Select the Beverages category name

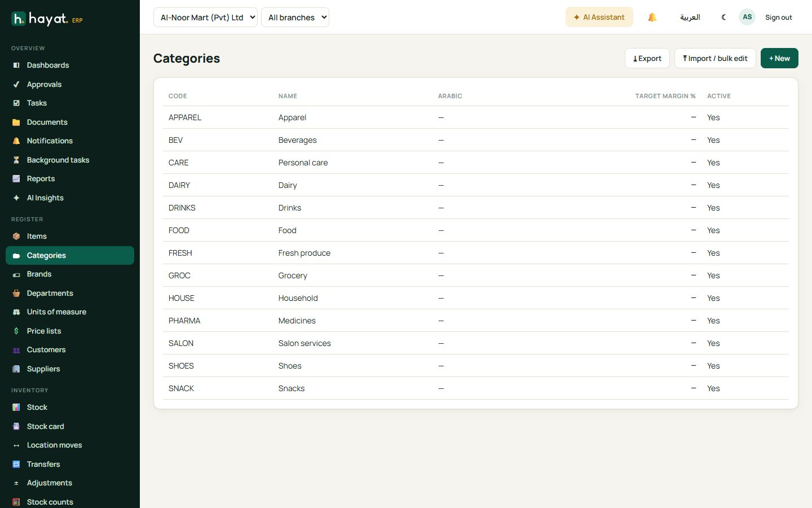tap(297, 140)
